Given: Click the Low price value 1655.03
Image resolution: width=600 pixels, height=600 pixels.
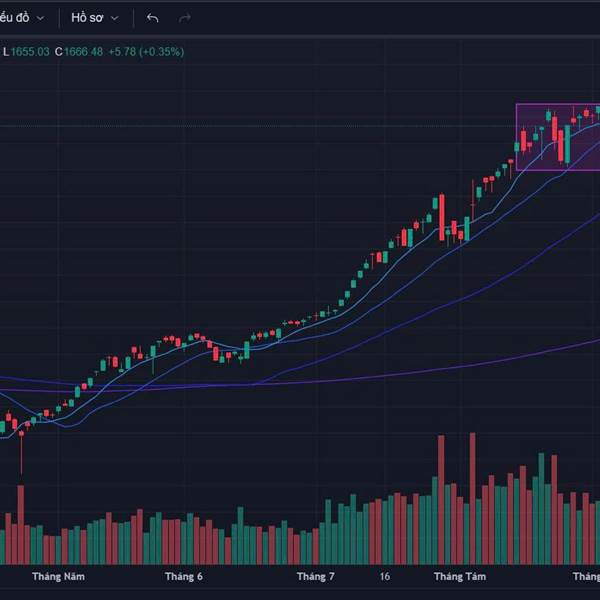Looking at the screenshot, I should pos(30,52).
